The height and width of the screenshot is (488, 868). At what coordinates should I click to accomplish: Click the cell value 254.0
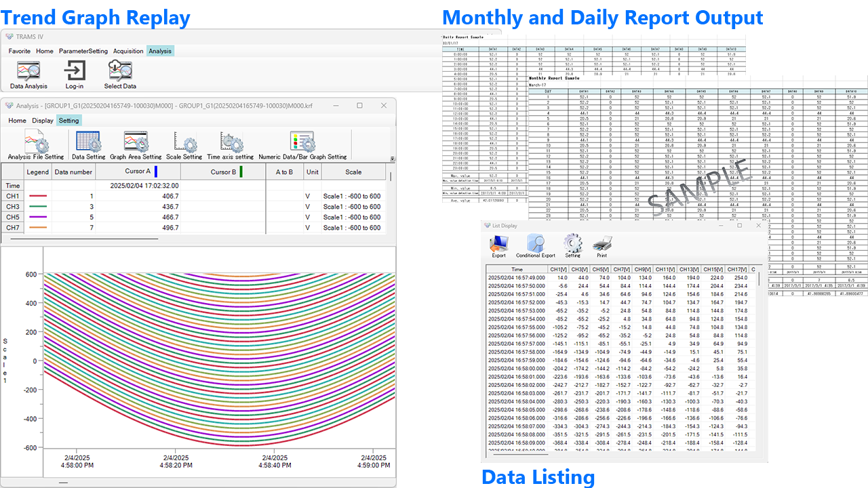741,278
